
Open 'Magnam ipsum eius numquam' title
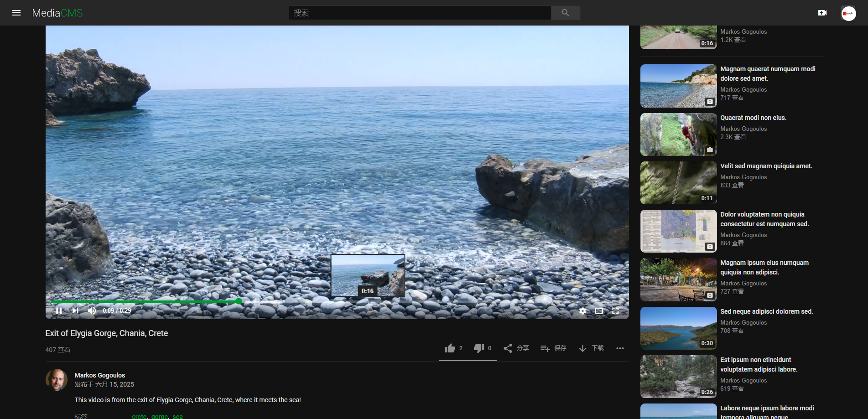[x=764, y=268]
